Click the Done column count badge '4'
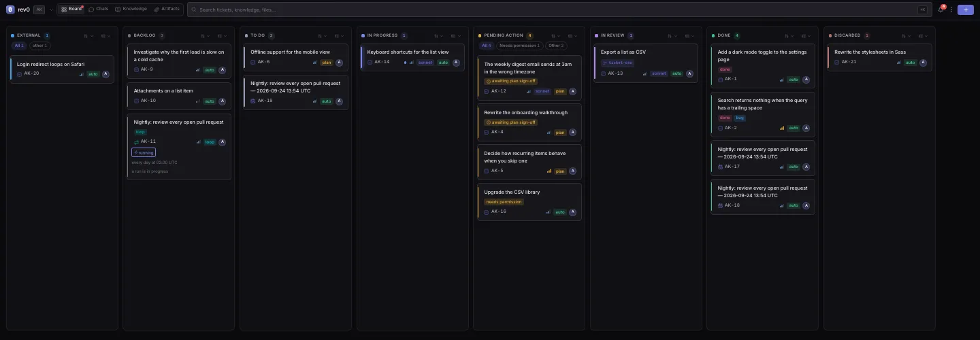The width and height of the screenshot is (980, 340). tap(737, 35)
